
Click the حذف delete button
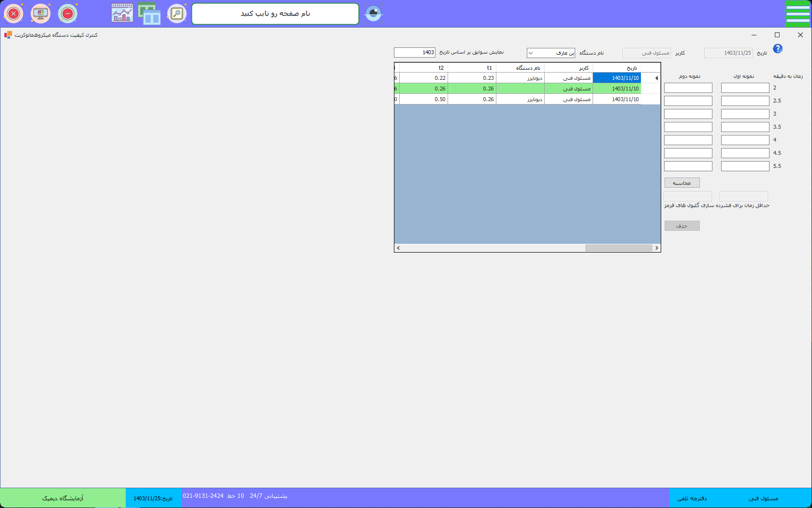tap(682, 226)
